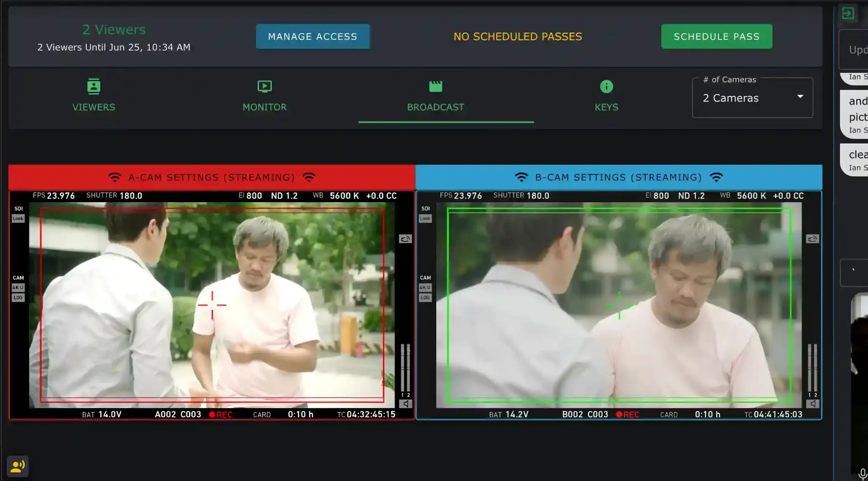Open the number of Cameras dropdown
The height and width of the screenshot is (481, 868).
752,98
